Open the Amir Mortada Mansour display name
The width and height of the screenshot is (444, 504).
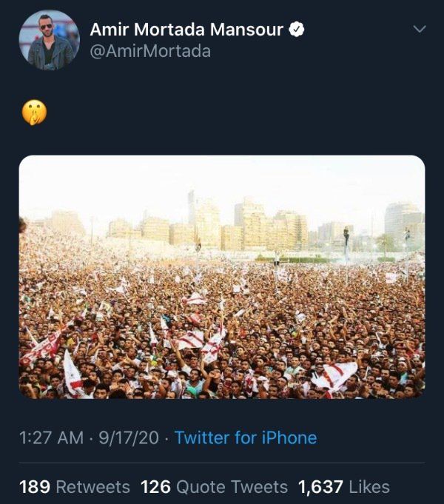coord(186,30)
